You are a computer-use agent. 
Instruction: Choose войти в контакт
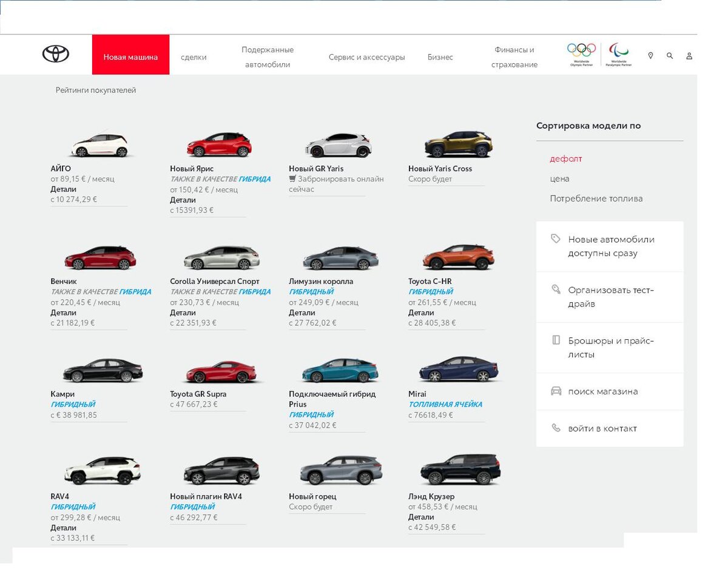[610, 428]
